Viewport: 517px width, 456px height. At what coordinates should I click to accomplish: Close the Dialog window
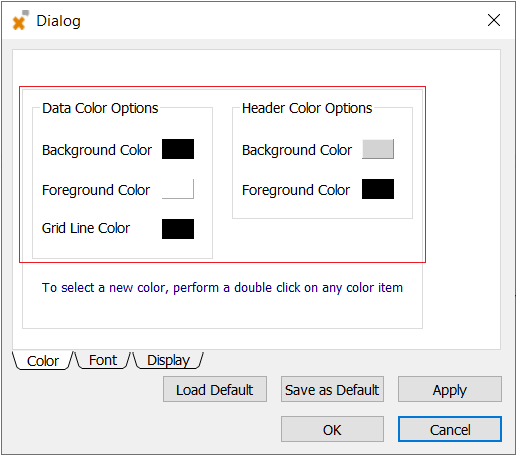click(494, 20)
